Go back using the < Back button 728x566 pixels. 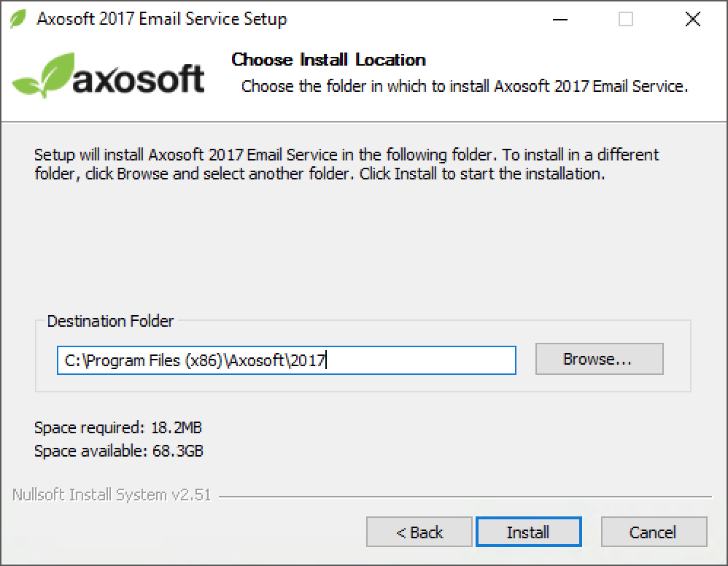coord(419,532)
